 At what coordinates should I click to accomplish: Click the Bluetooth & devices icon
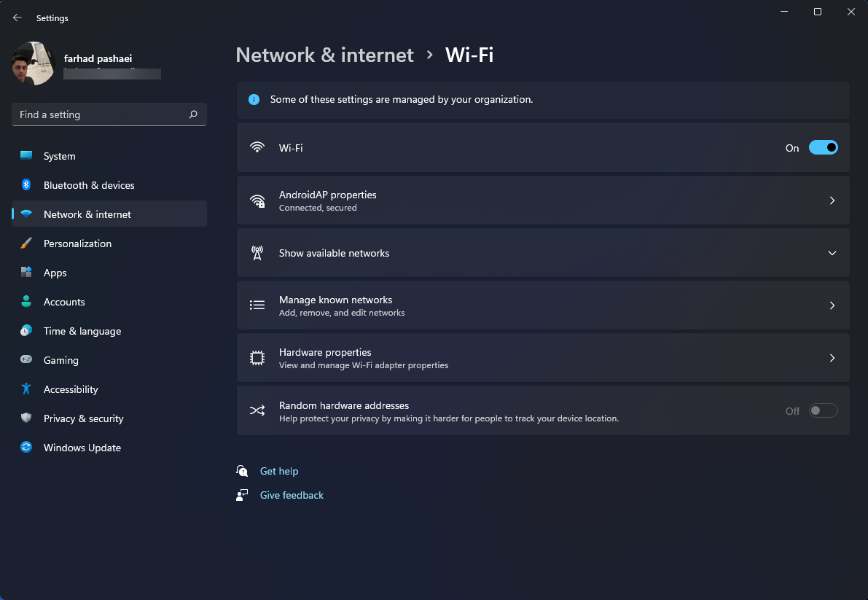click(26, 185)
